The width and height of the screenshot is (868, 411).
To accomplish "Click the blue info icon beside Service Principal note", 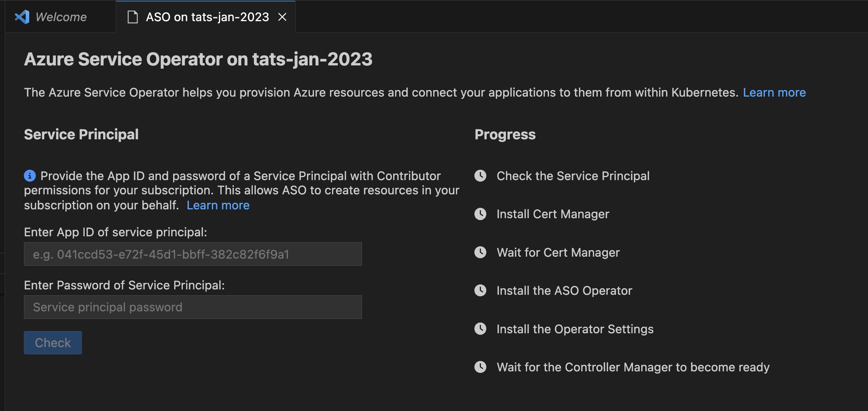I will pyautogui.click(x=30, y=176).
